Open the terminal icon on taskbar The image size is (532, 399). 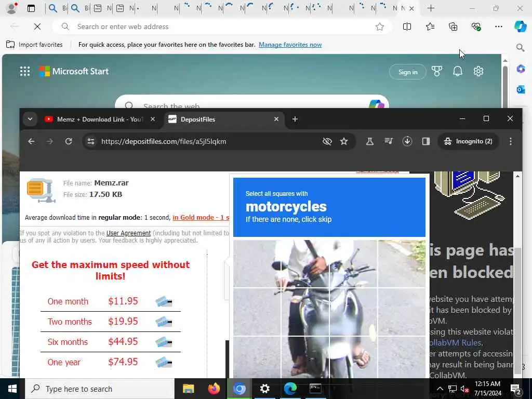coord(315,389)
